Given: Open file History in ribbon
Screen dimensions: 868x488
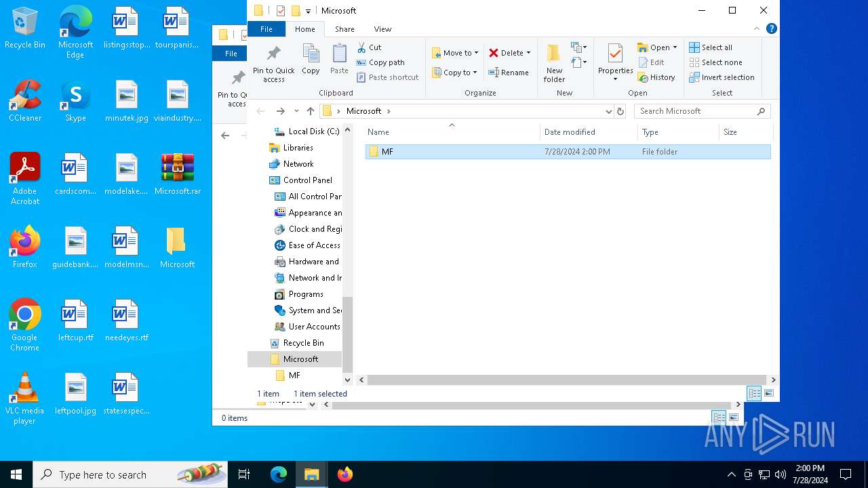Looking at the screenshot, I should click(656, 77).
